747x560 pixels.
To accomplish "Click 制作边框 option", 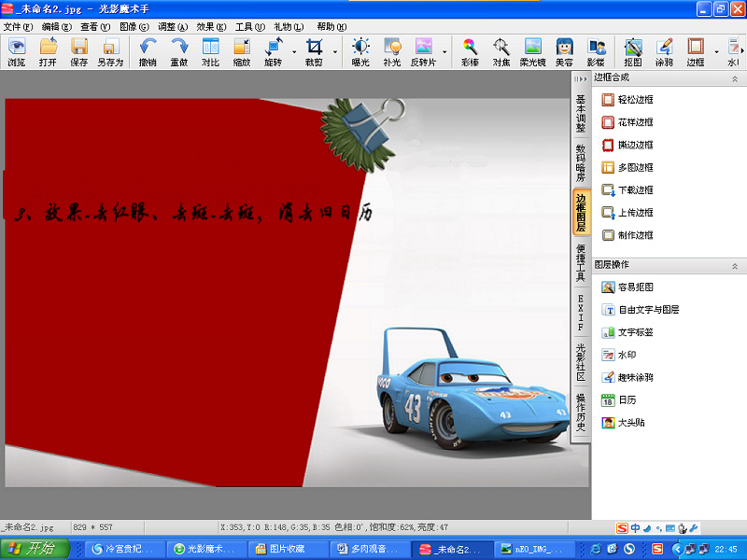I will [627, 235].
